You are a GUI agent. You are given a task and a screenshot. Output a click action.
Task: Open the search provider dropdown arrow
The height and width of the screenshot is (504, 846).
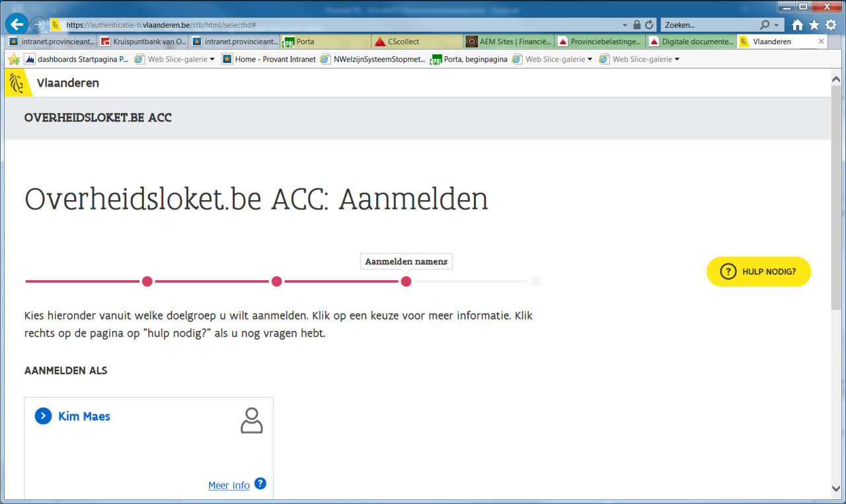(776, 25)
